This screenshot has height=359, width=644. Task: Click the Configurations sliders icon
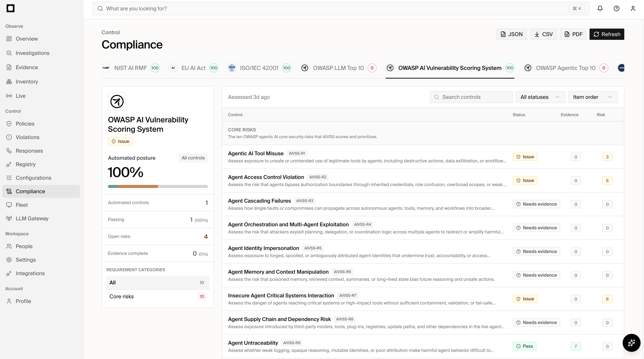click(x=9, y=178)
